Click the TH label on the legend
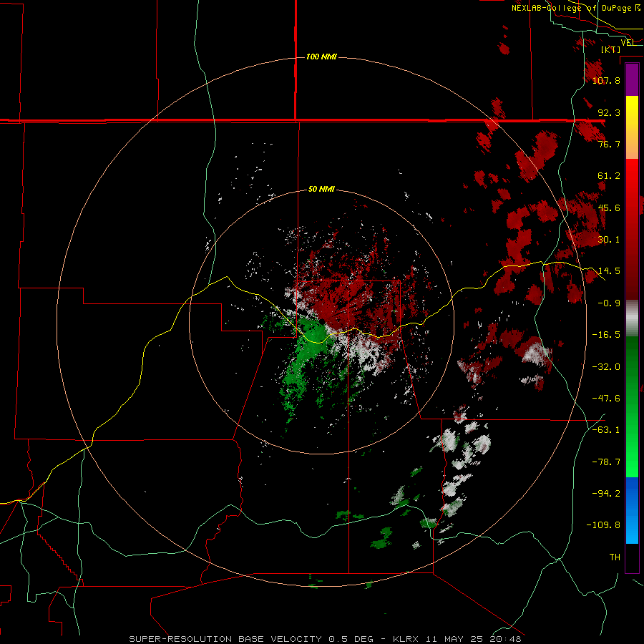 [x=615, y=557]
